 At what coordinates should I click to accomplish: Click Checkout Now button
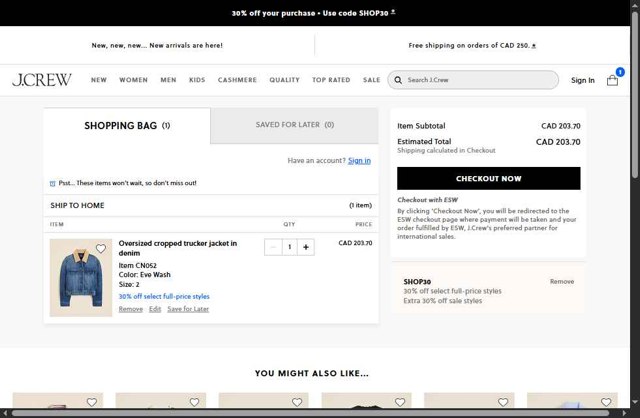point(489,178)
